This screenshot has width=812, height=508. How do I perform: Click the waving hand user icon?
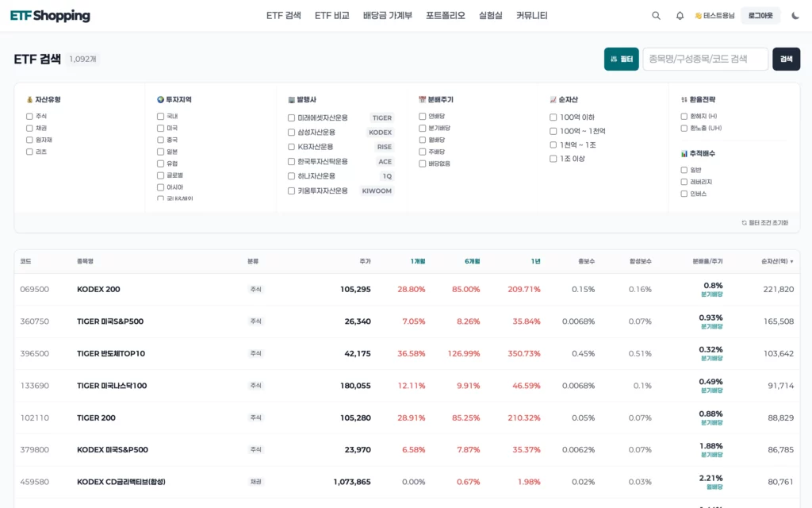click(698, 16)
